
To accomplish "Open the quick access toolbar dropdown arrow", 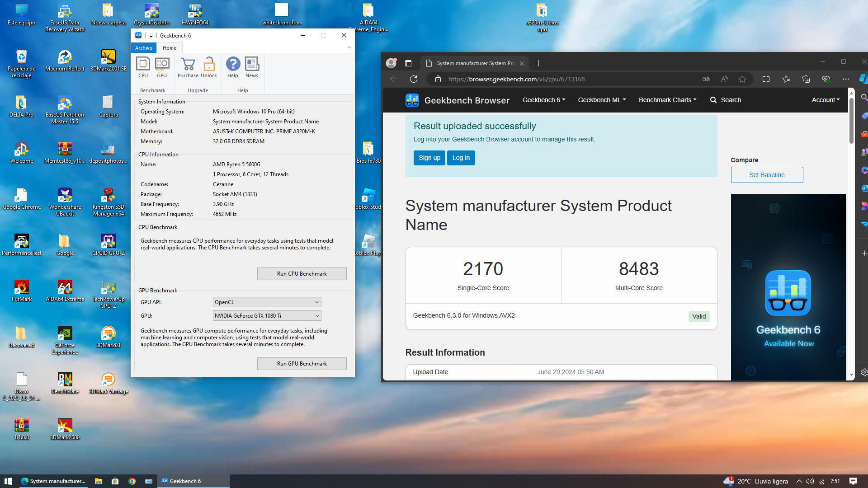I will pos(151,36).
